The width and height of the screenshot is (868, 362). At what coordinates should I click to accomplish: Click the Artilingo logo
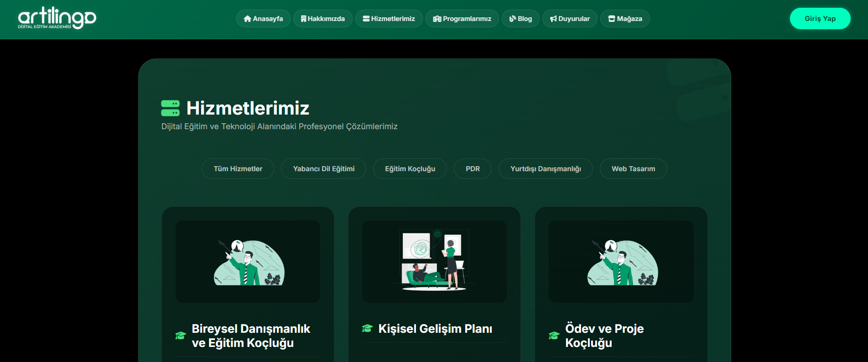pyautogui.click(x=57, y=18)
